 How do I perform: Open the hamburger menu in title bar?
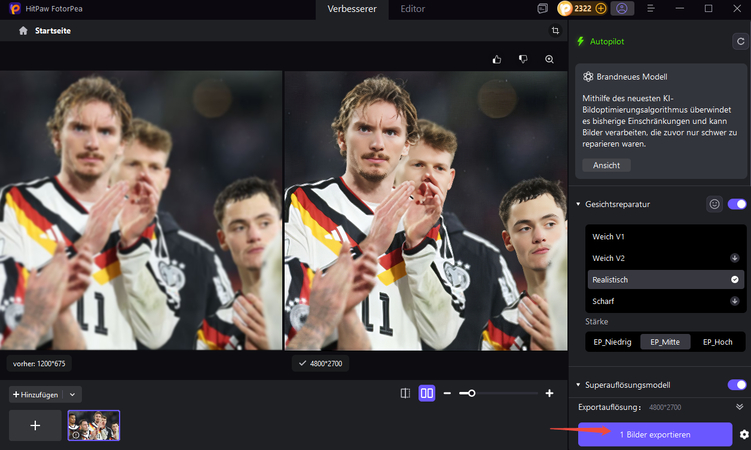pyautogui.click(x=650, y=9)
